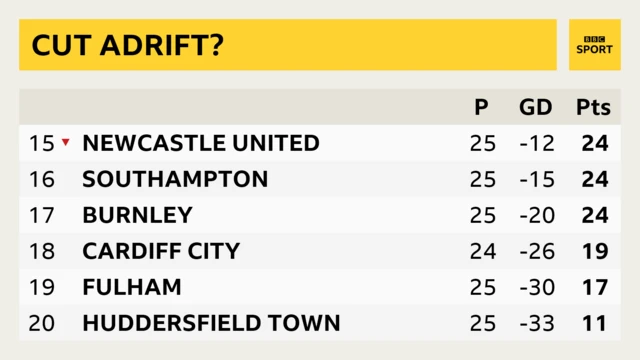Select the Southampton team name
This screenshot has width=640, height=360.
(x=175, y=179)
